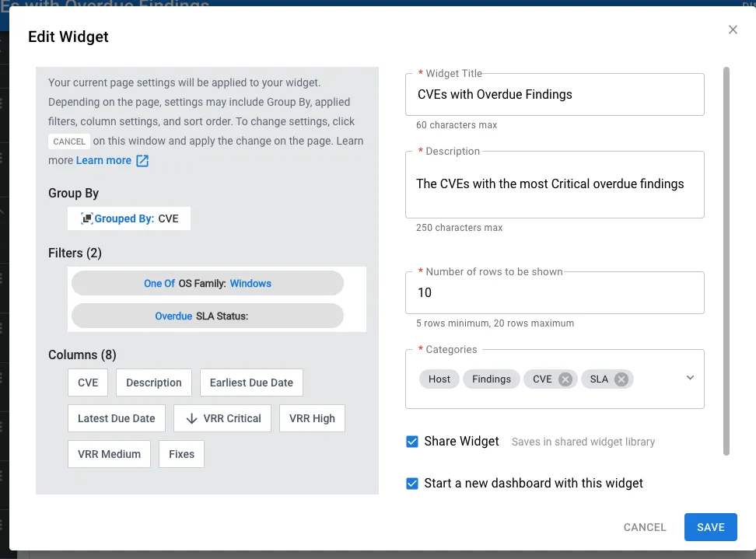Uncheck the Share Widget checkbox
The image size is (756, 559).
(x=412, y=442)
